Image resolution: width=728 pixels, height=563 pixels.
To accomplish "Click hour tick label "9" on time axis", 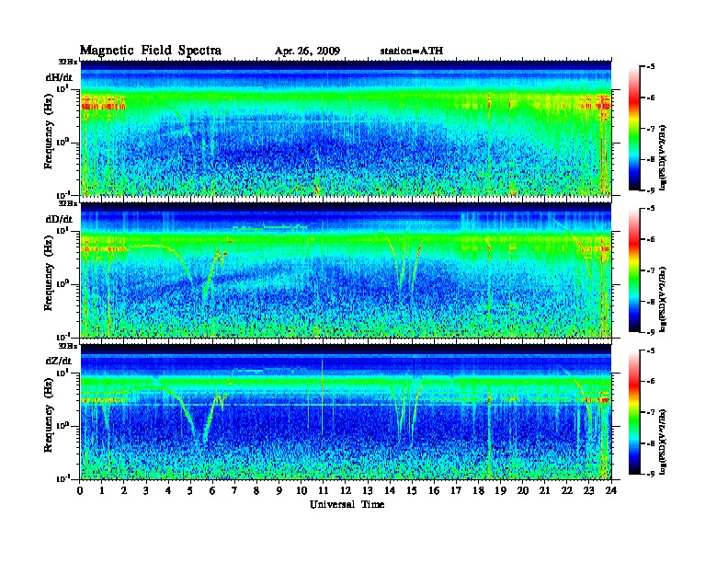I will [279, 491].
